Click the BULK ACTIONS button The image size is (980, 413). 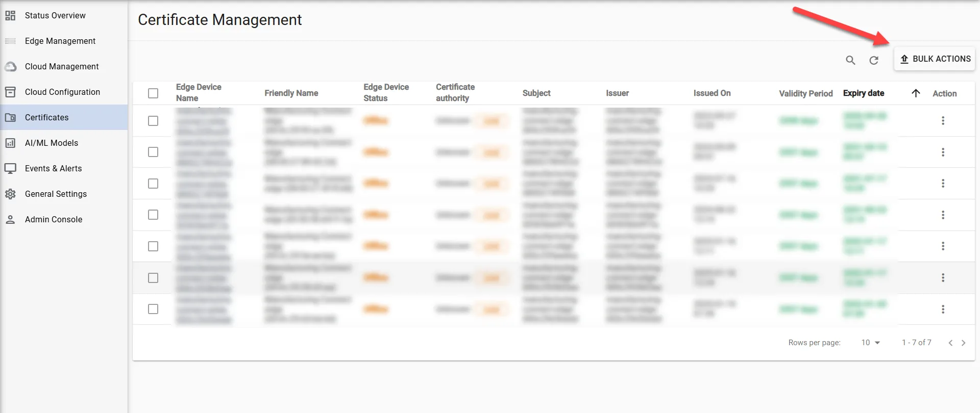coord(935,59)
